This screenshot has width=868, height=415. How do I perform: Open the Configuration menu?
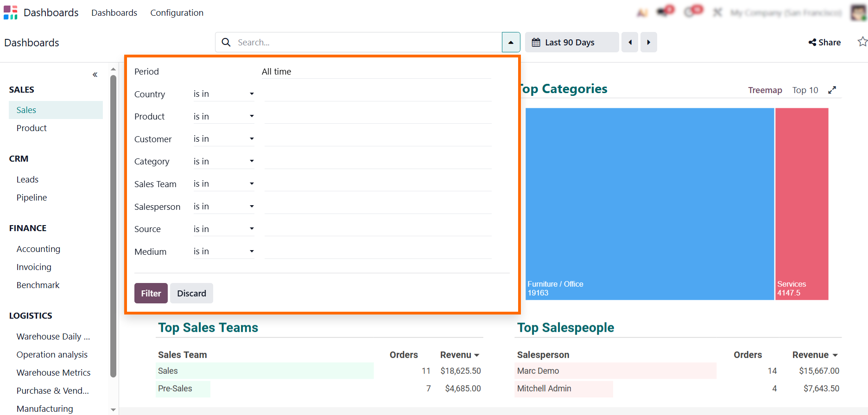[x=177, y=13]
